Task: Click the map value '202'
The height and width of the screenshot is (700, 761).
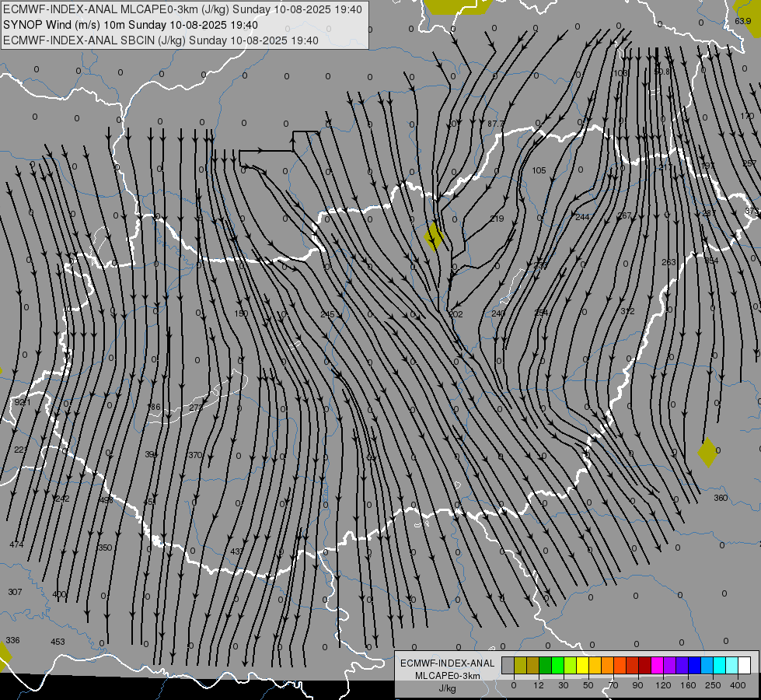Action: click(x=456, y=314)
